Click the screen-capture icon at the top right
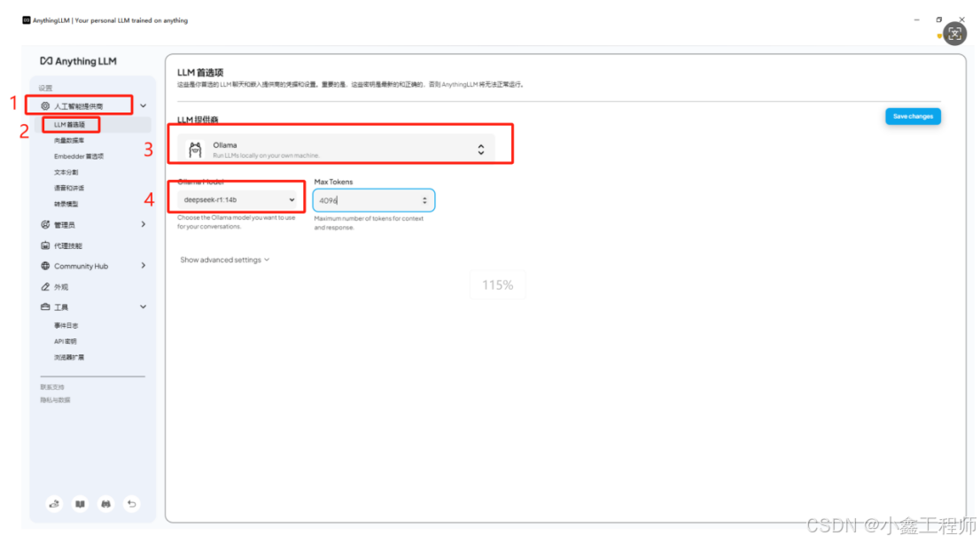This screenshot has width=980, height=543. [954, 34]
